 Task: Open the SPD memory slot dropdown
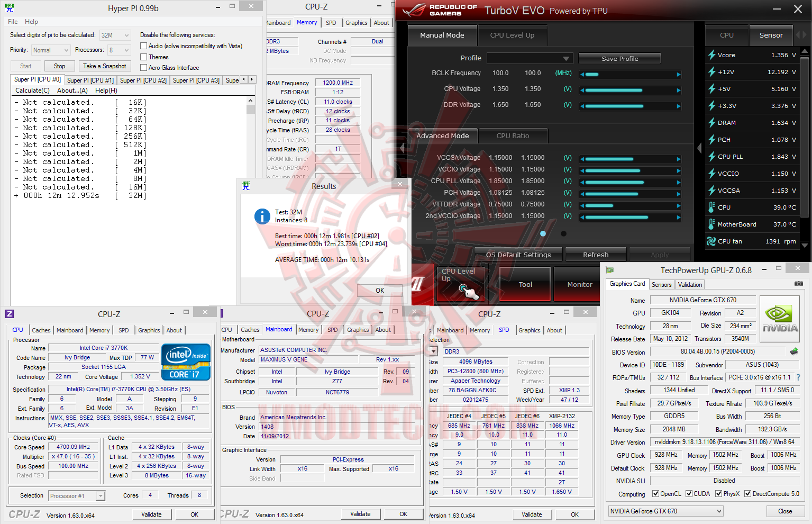(x=434, y=351)
